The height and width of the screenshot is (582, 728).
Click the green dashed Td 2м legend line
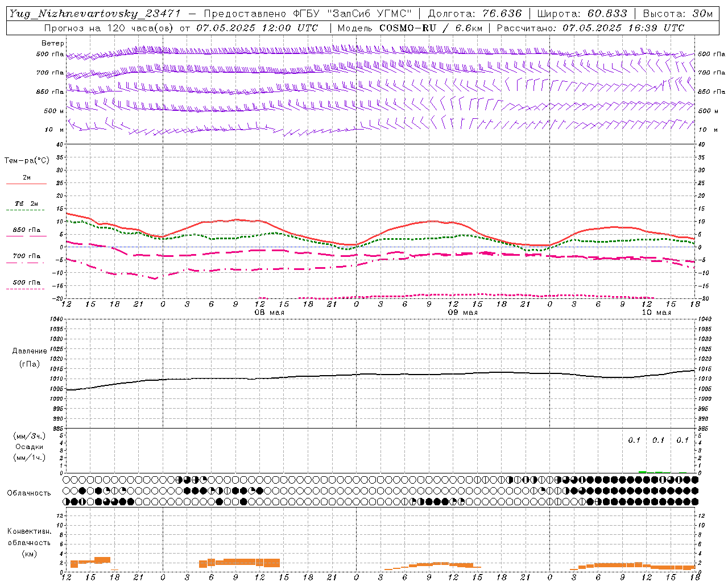[25, 210]
